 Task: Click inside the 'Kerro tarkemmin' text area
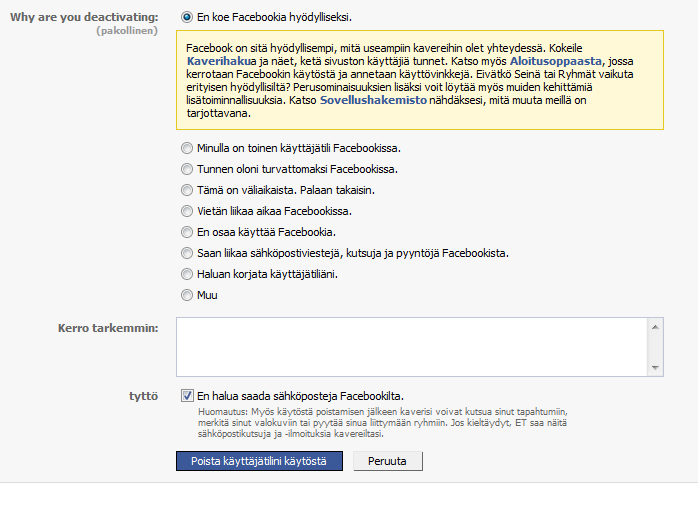point(410,346)
